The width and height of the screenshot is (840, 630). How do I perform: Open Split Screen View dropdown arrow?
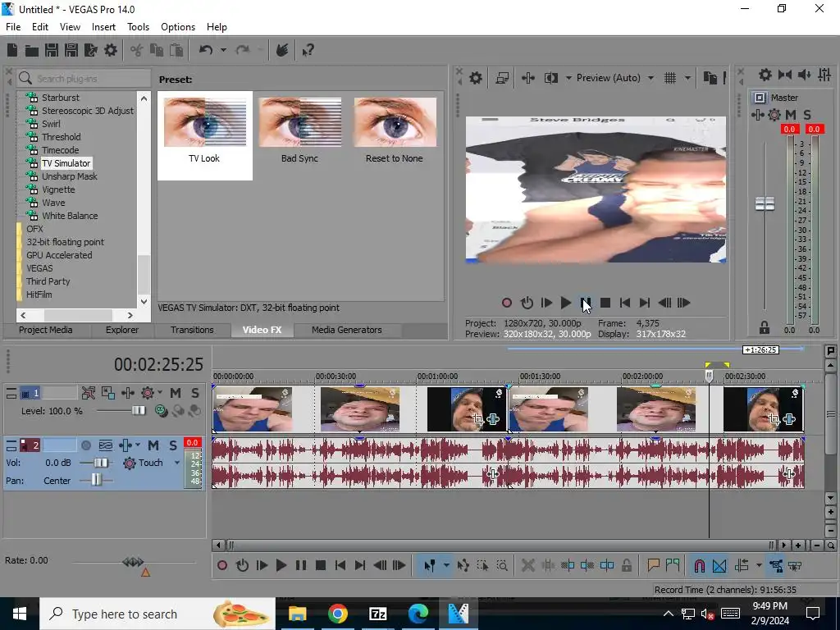568,78
